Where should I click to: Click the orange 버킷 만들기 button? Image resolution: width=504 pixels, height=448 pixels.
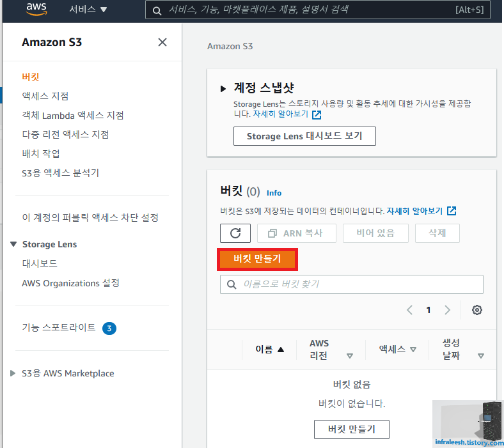[257, 259]
